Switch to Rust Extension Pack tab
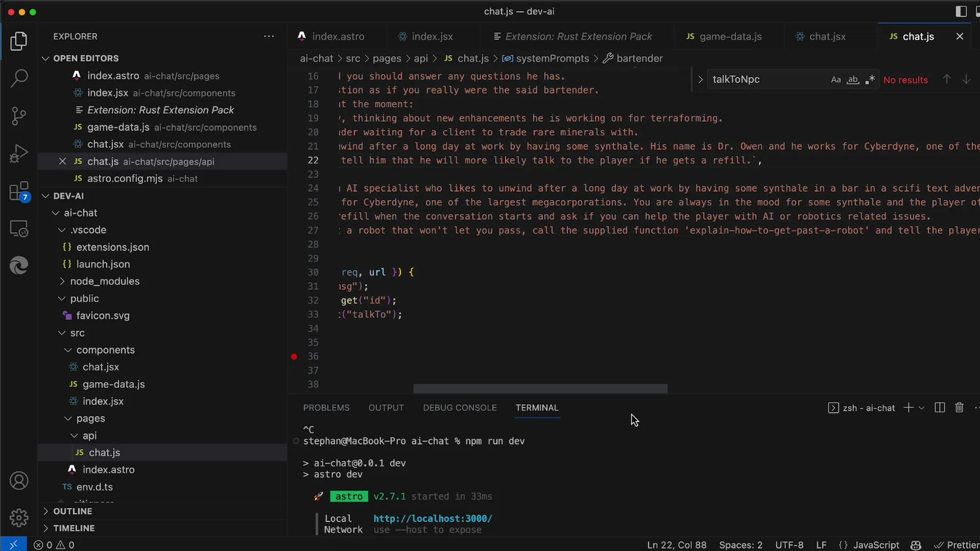 coord(573,36)
